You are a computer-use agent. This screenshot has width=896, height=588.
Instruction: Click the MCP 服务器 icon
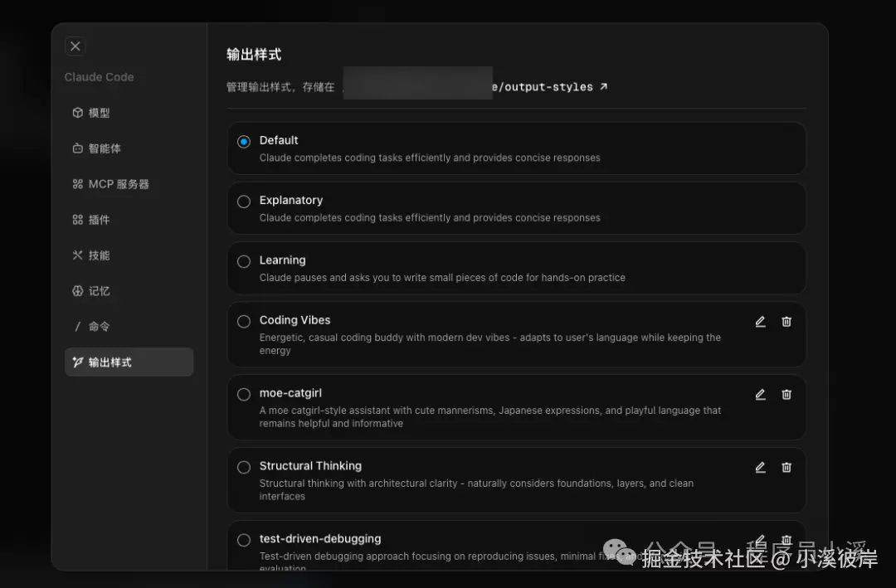78,184
